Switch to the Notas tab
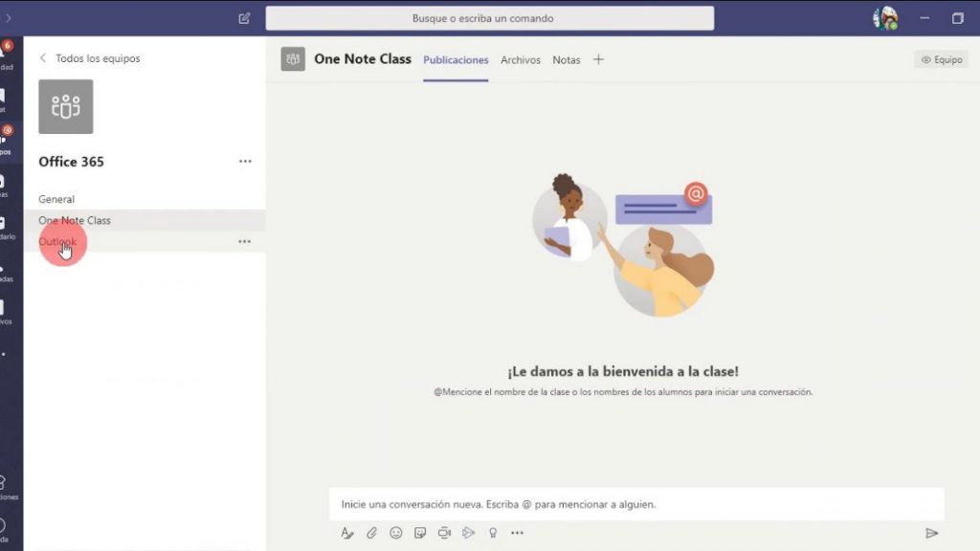The image size is (980, 551). pos(567,59)
